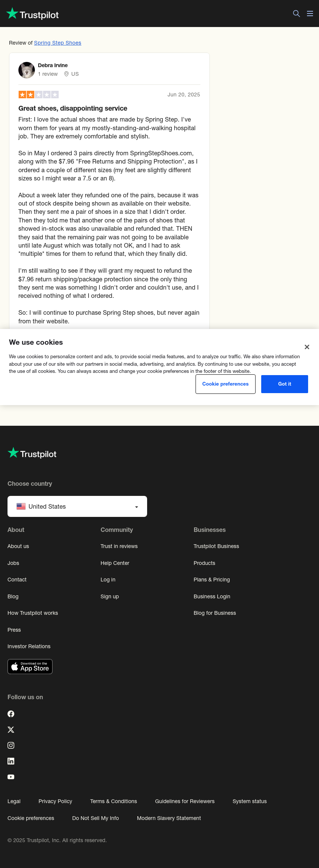Click Sign up under Community
The height and width of the screenshot is (868, 319).
[x=110, y=596]
